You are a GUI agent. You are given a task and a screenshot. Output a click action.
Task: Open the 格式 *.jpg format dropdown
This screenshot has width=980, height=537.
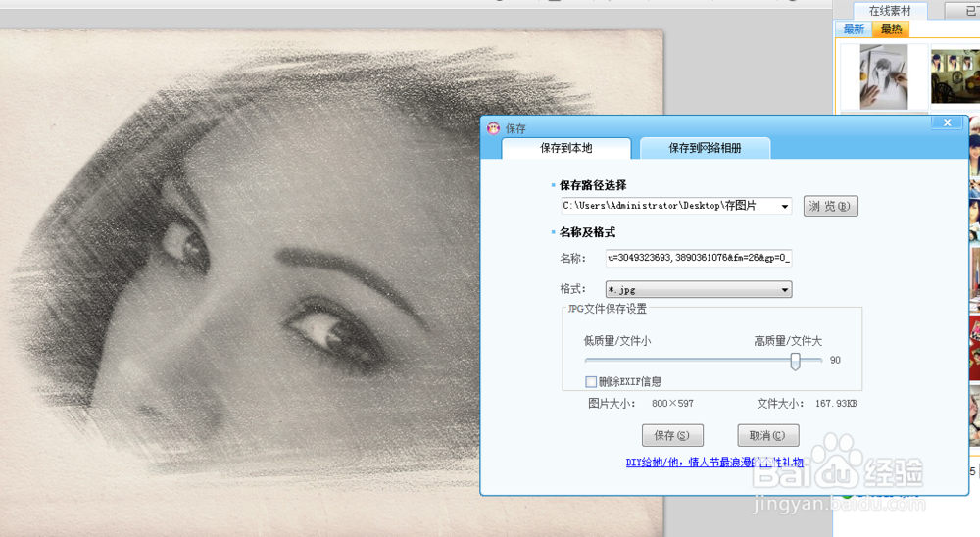coord(698,289)
